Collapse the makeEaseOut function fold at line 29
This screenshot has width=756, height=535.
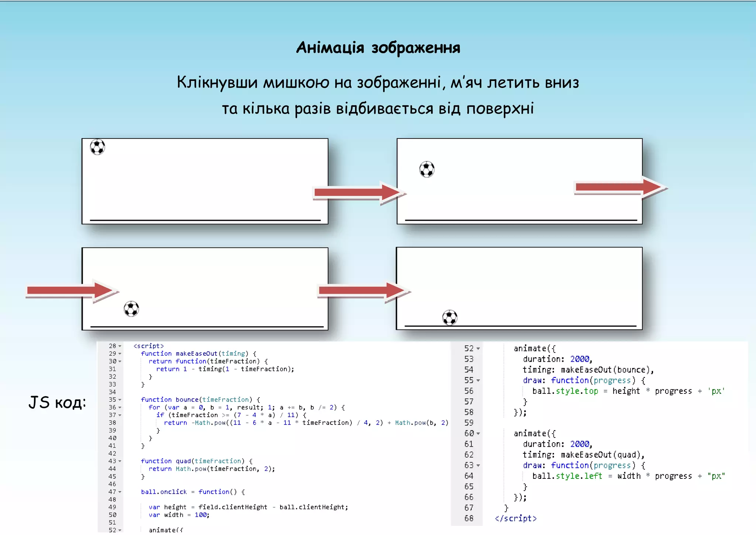(x=120, y=354)
